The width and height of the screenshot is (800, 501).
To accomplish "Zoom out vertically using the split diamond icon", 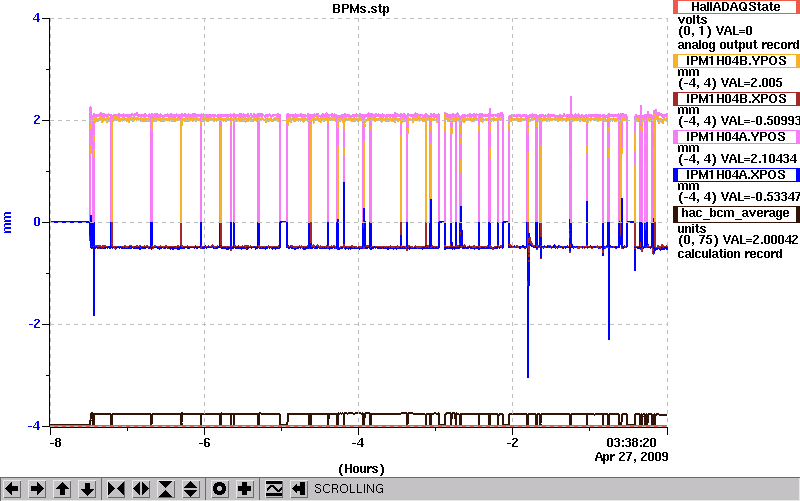I will pos(191,489).
